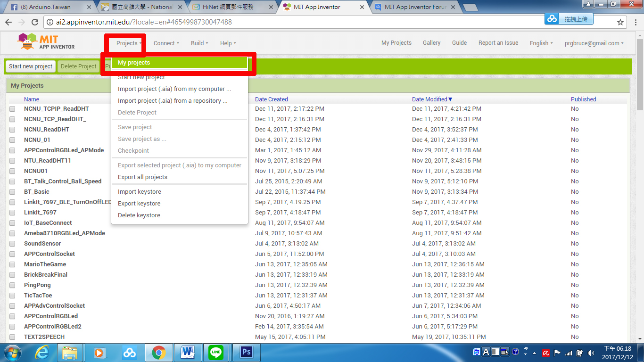Tick checkbox for NCNU_TCP_ReadDHT_
Image resolution: width=644 pixels, height=362 pixels.
13,119
